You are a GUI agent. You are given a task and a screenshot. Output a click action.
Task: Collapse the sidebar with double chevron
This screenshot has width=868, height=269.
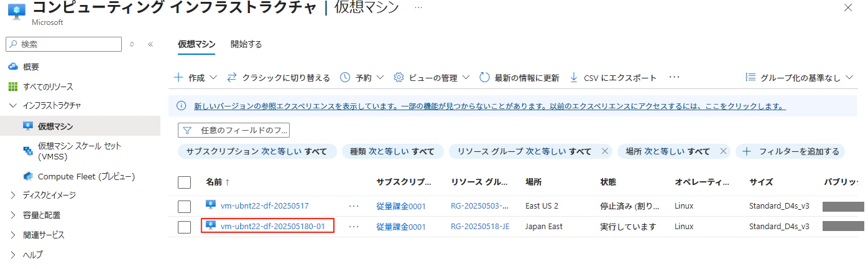pyautogui.click(x=150, y=44)
